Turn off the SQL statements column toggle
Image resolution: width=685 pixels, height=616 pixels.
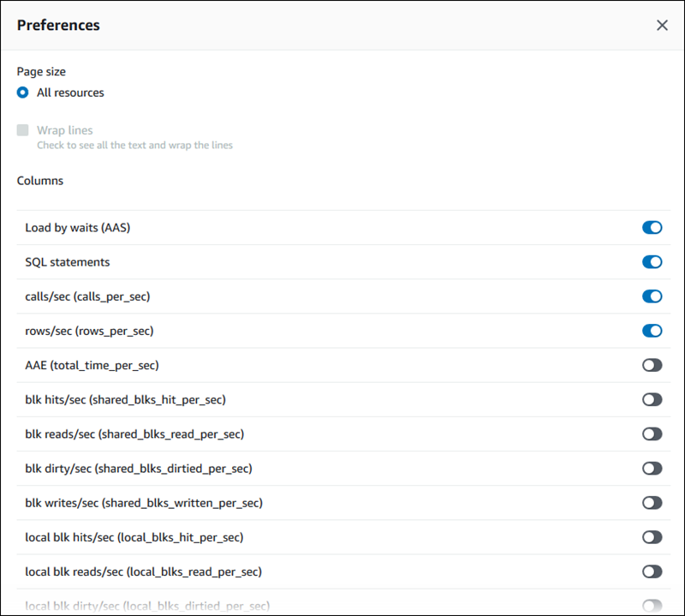(x=652, y=262)
